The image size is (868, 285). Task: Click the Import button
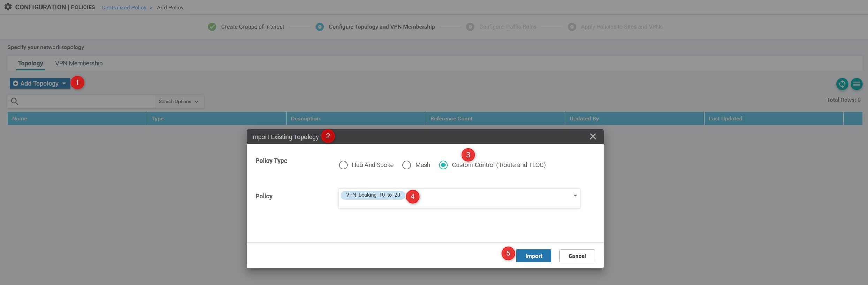click(533, 256)
